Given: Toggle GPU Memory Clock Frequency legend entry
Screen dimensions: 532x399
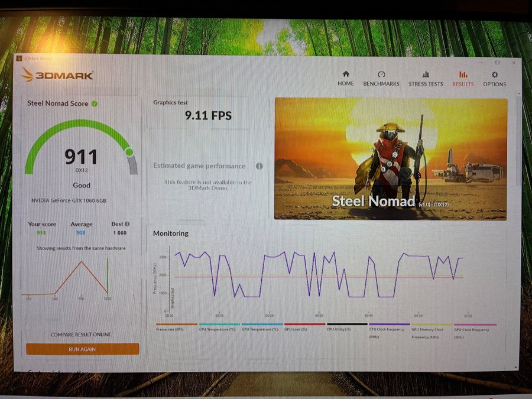Looking at the screenshot, I should point(432,332).
